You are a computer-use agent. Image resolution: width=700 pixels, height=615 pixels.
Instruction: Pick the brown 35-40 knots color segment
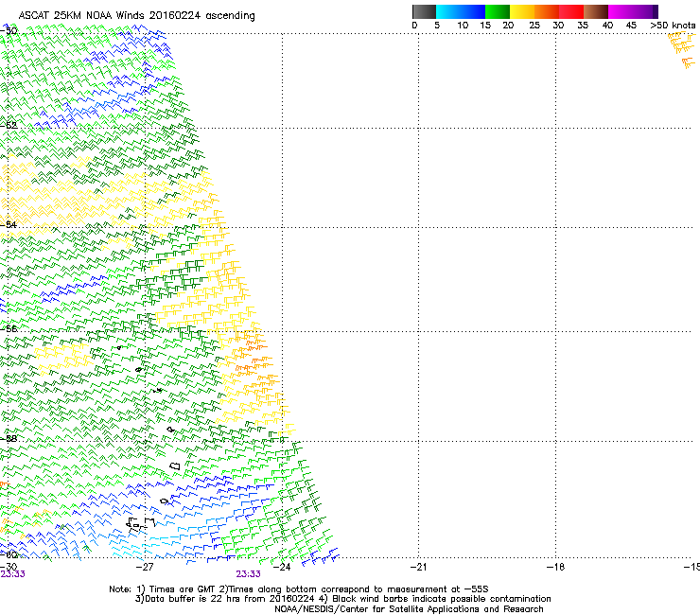pyautogui.click(x=596, y=11)
